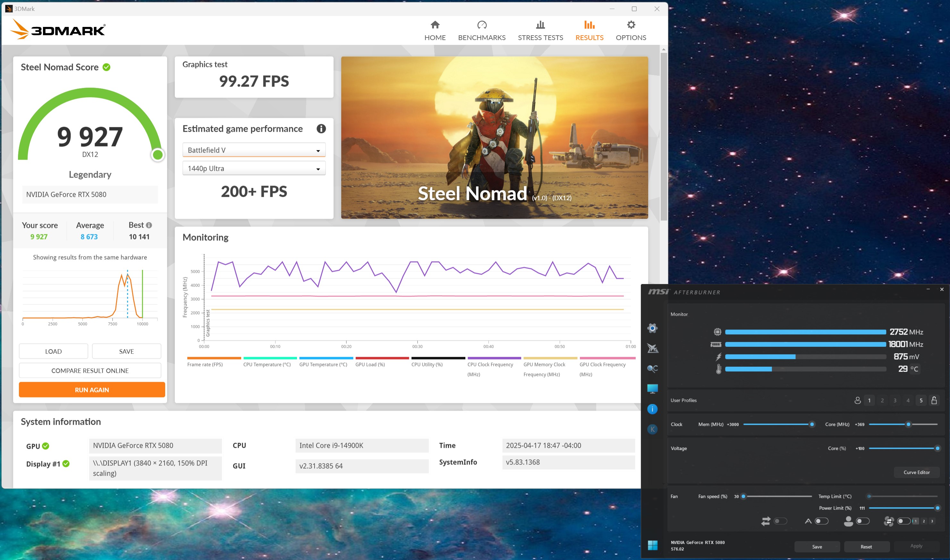Select fan number 2 button
The height and width of the screenshot is (560, 950).
tap(924, 521)
